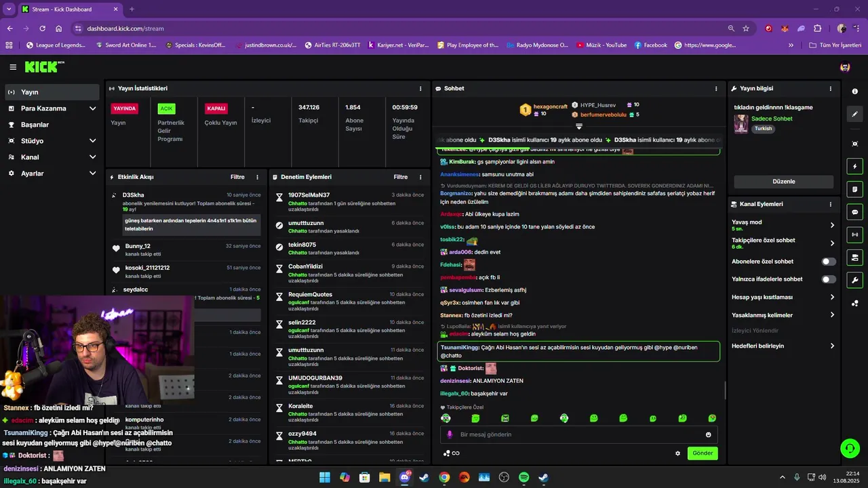Click the Sadece Sohbet category thumbnail
This screenshot has height=488, width=868.
tap(741, 124)
